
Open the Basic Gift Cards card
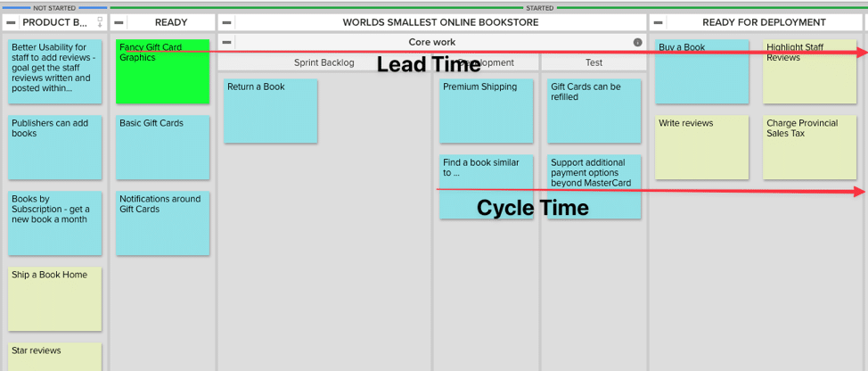[x=162, y=148]
